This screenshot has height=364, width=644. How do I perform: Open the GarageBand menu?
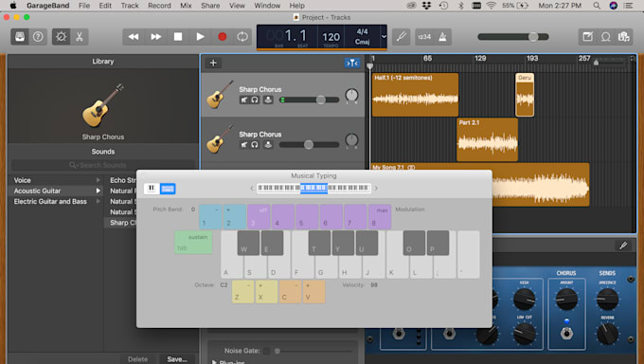coord(47,6)
